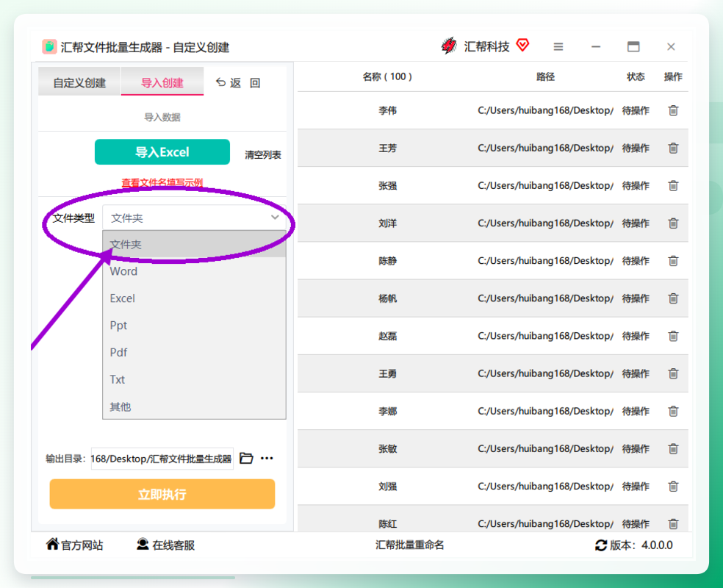Collapse the 文件类型 dropdown combo box
Image resolution: width=723 pixels, height=588 pixels.
[x=194, y=218]
